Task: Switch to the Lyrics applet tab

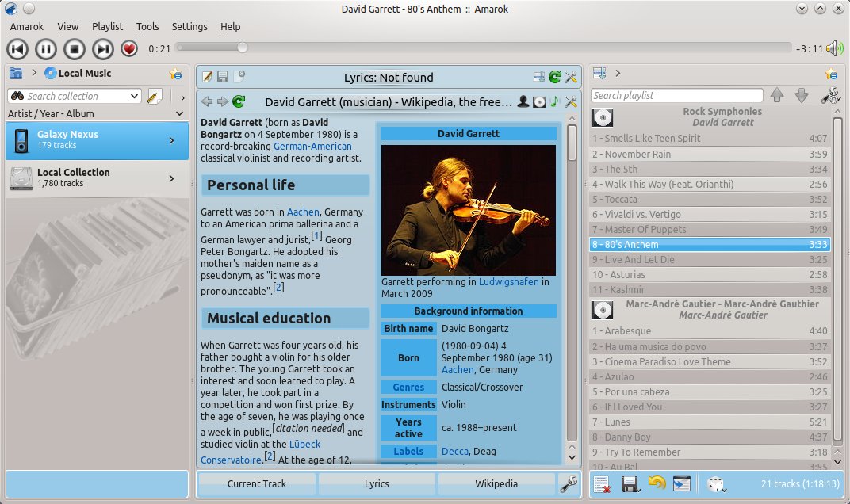Action: pyautogui.click(x=377, y=484)
